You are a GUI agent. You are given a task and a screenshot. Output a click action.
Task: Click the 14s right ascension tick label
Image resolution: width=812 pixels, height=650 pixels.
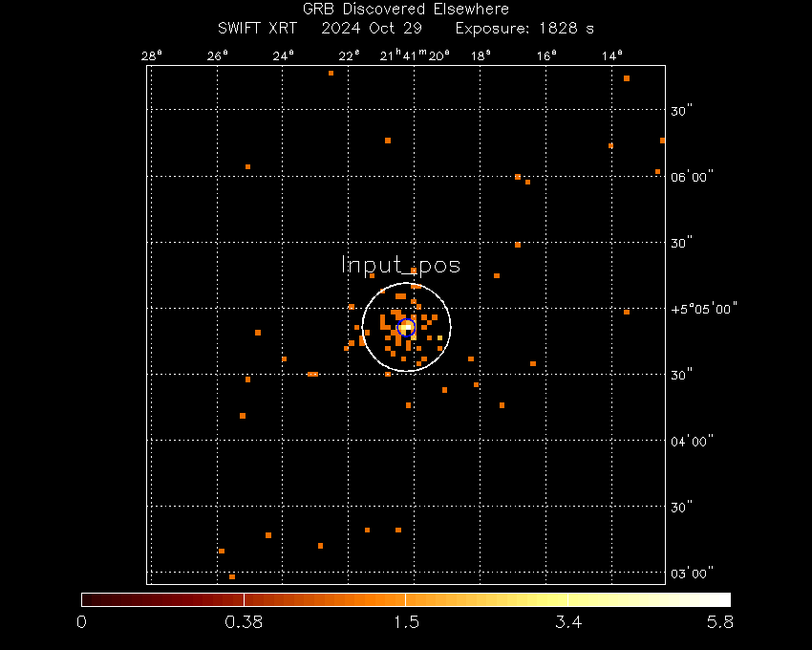click(x=612, y=56)
